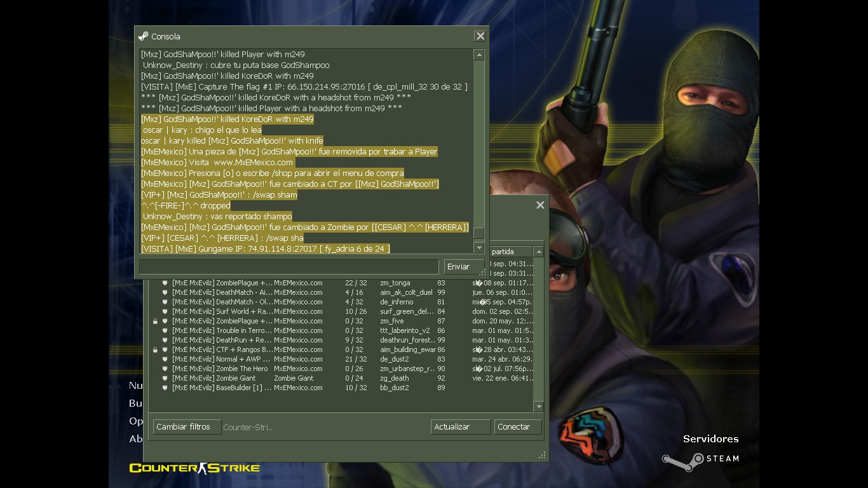Click the shield icon on the Zombie The Hero row
868x488 pixels.
click(165, 369)
